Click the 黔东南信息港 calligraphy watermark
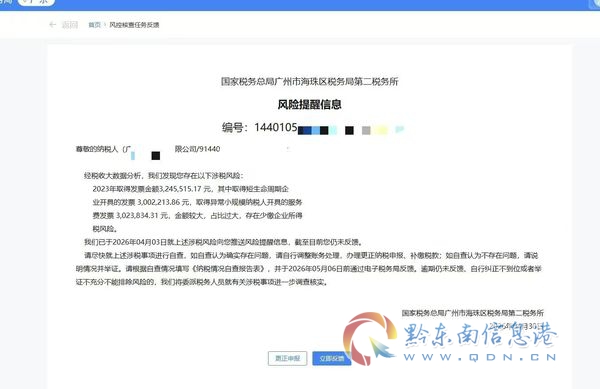This screenshot has height=389, width=600. [x=481, y=335]
